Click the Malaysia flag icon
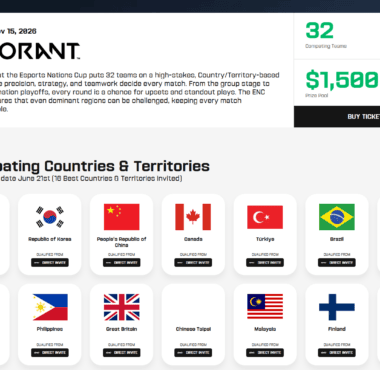380x370 pixels. pyautogui.click(x=265, y=306)
